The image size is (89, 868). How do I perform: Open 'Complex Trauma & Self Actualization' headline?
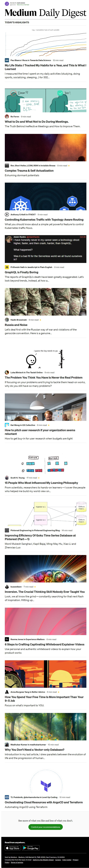[29, 170]
